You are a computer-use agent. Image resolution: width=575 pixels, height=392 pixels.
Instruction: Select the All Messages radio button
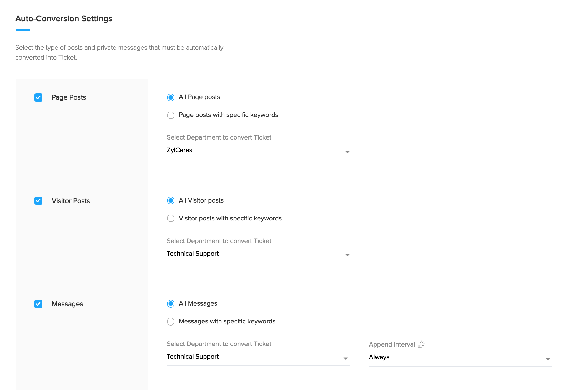pos(171,304)
